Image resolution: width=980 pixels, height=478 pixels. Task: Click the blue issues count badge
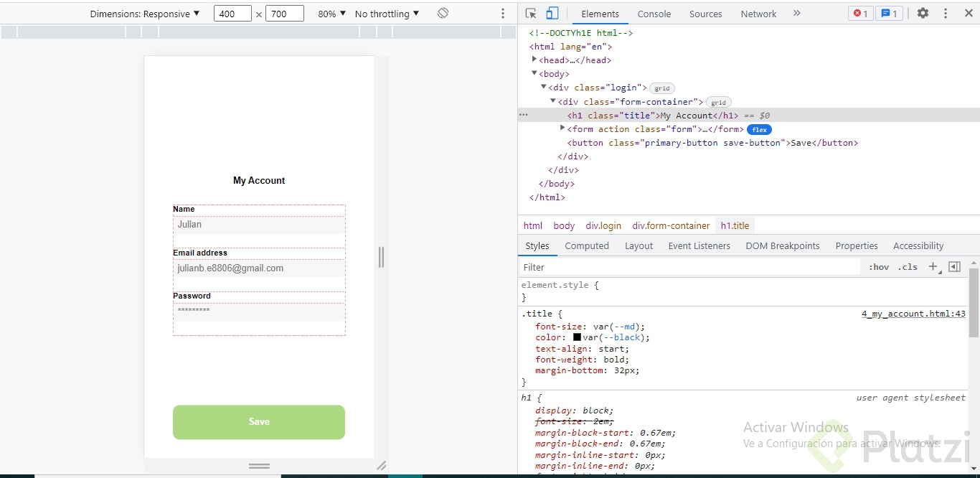click(x=890, y=14)
